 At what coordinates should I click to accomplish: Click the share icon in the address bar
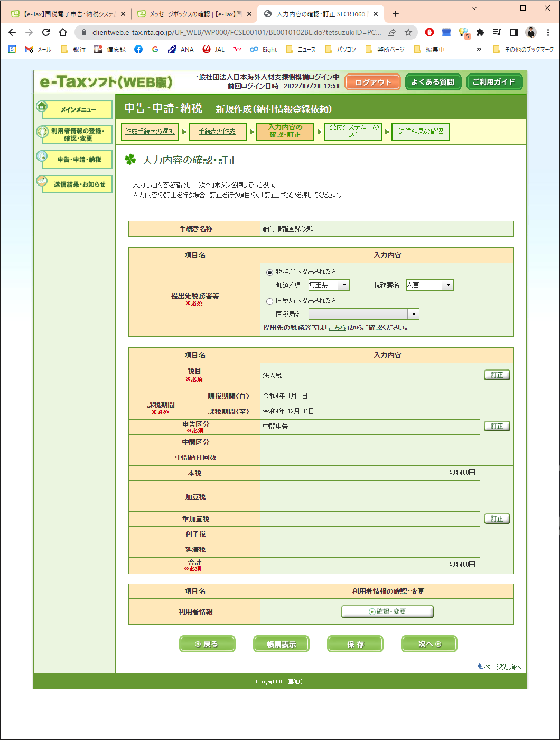391,32
